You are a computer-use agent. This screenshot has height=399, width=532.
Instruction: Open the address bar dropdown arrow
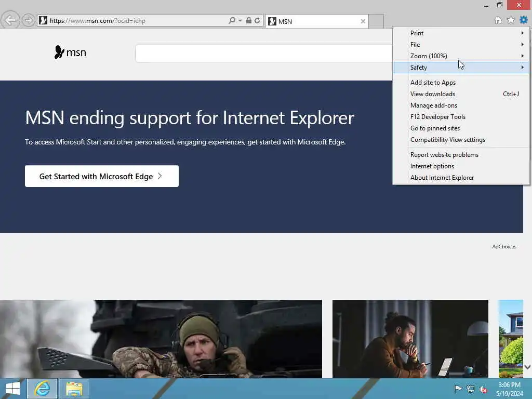[240, 21]
